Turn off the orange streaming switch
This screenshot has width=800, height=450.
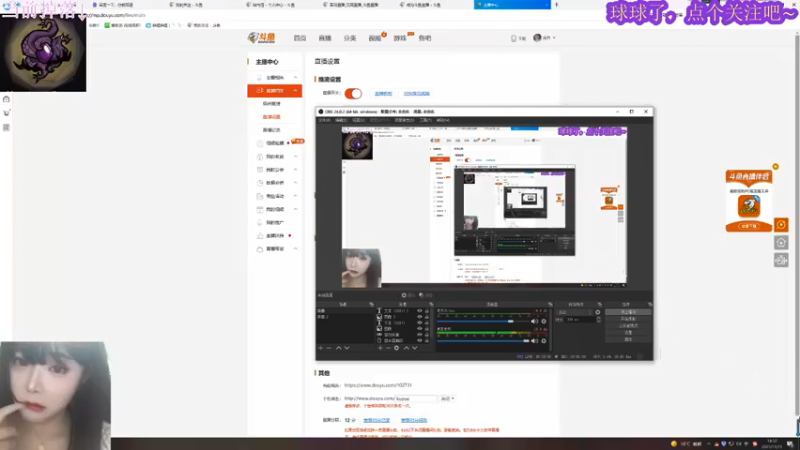coord(353,93)
